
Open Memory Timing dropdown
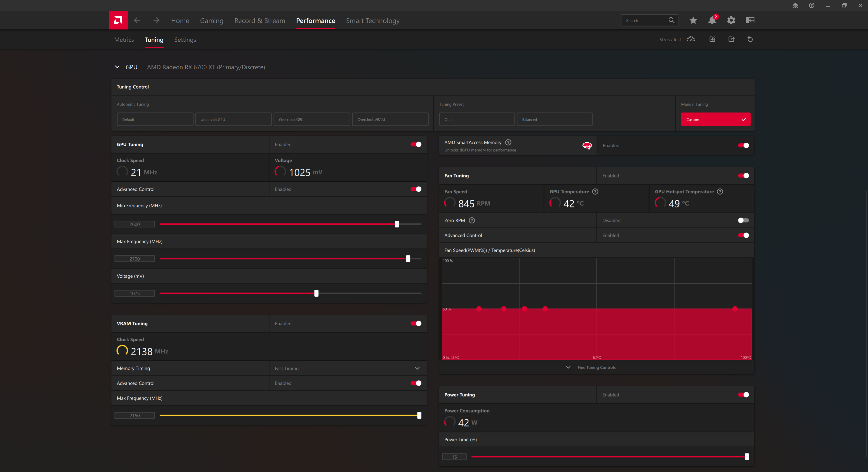[348, 368]
